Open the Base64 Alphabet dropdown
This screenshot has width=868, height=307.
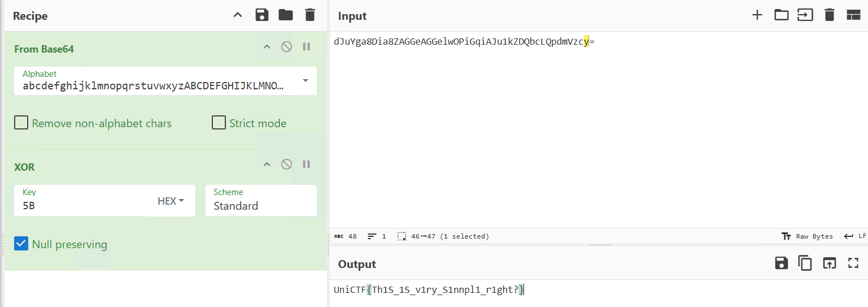(306, 81)
